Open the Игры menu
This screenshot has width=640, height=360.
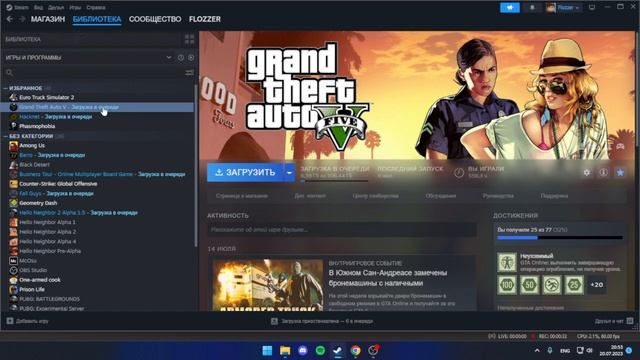[x=75, y=7]
